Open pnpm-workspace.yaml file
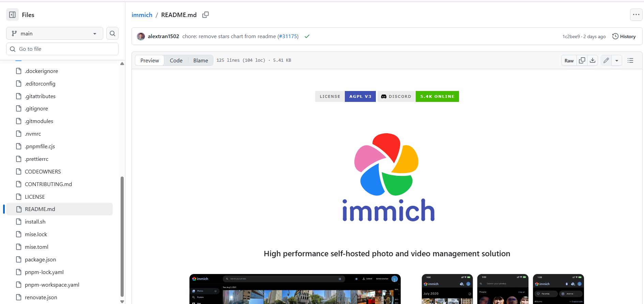This screenshot has height=304, width=644. [52, 285]
